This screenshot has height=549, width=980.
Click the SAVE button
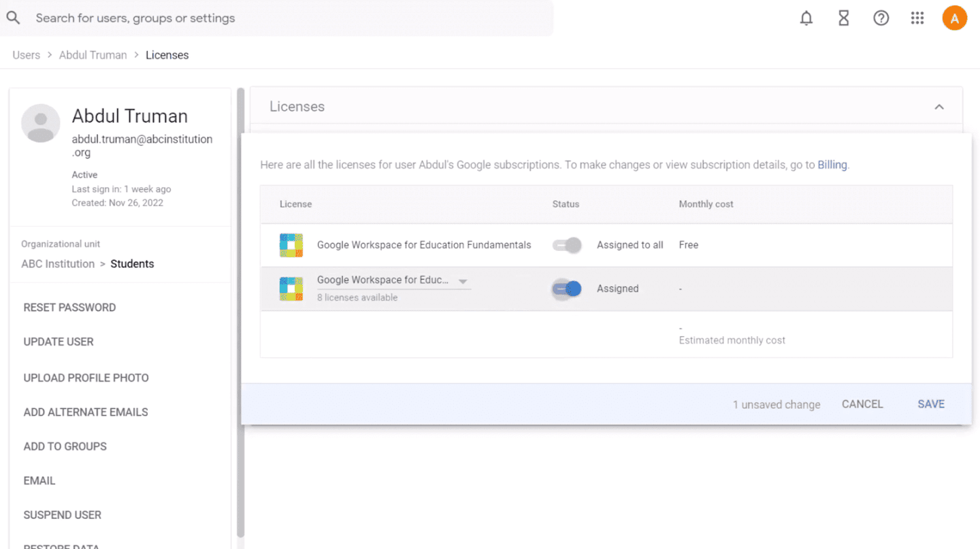(931, 404)
